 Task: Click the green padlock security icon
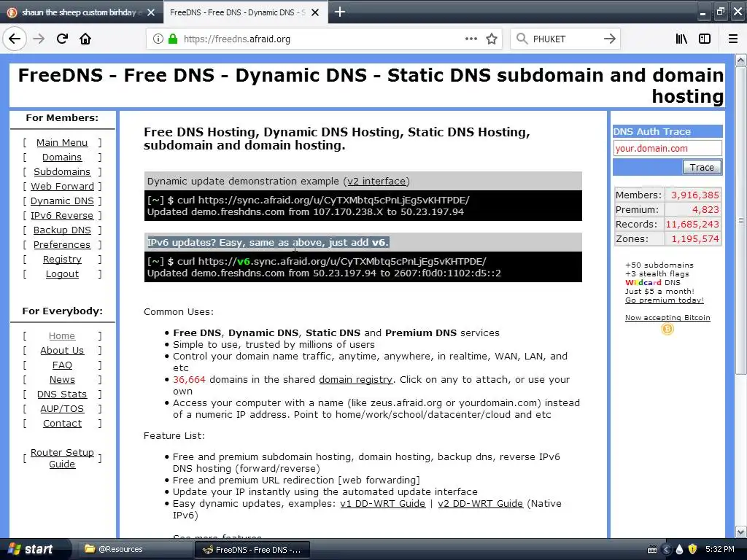coord(173,39)
